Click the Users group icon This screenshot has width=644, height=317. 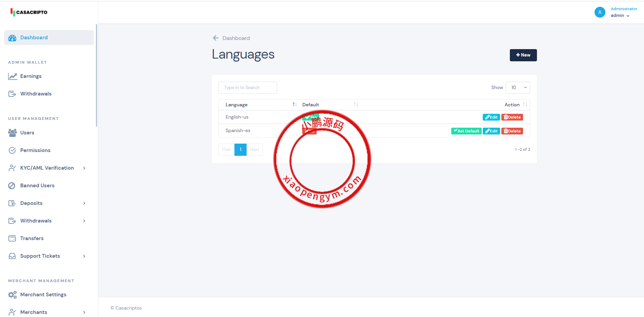pos(13,133)
